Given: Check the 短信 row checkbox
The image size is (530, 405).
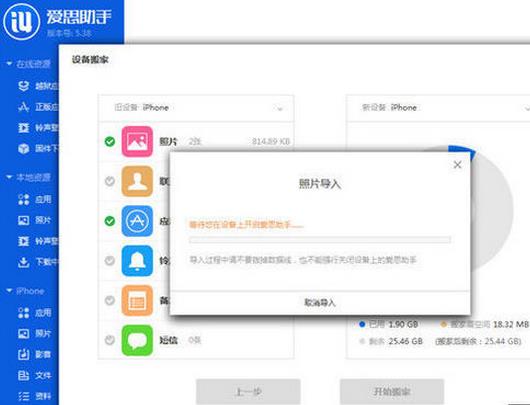Looking at the screenshot, I should [110, 340].
